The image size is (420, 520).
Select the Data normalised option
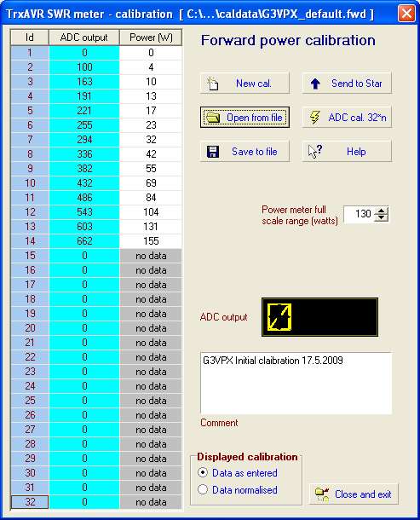(x=203, y=489)
